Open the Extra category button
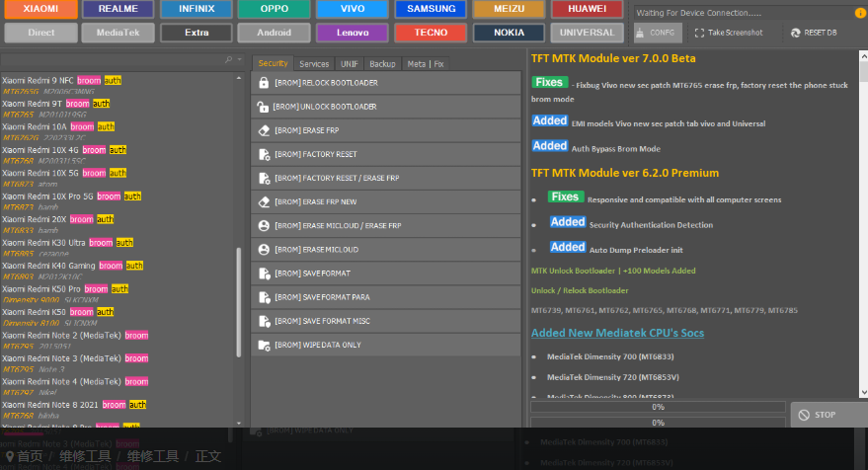The height and width of the screenshot is (470, 868). (197, 33)
